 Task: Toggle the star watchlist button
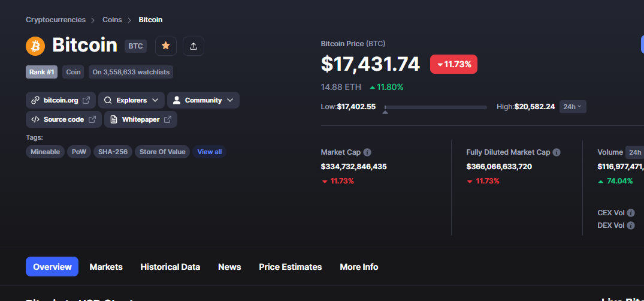pyautogui.click(x=166, y=46)
